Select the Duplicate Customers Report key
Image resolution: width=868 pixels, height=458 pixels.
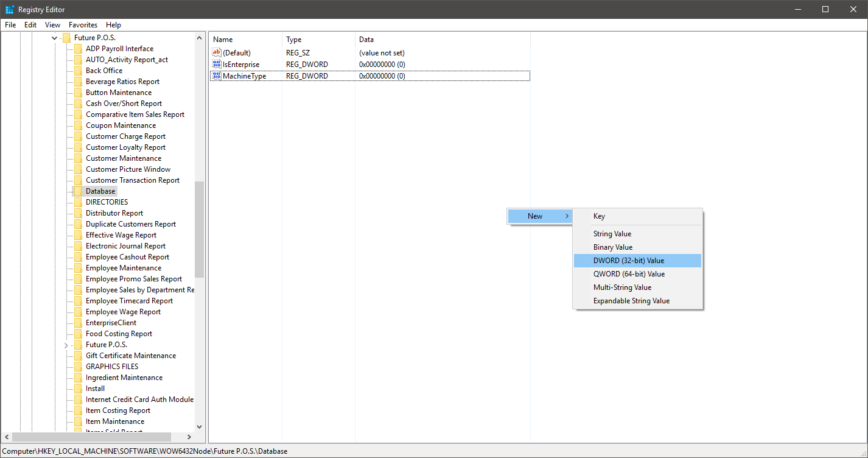pos(131,224)
